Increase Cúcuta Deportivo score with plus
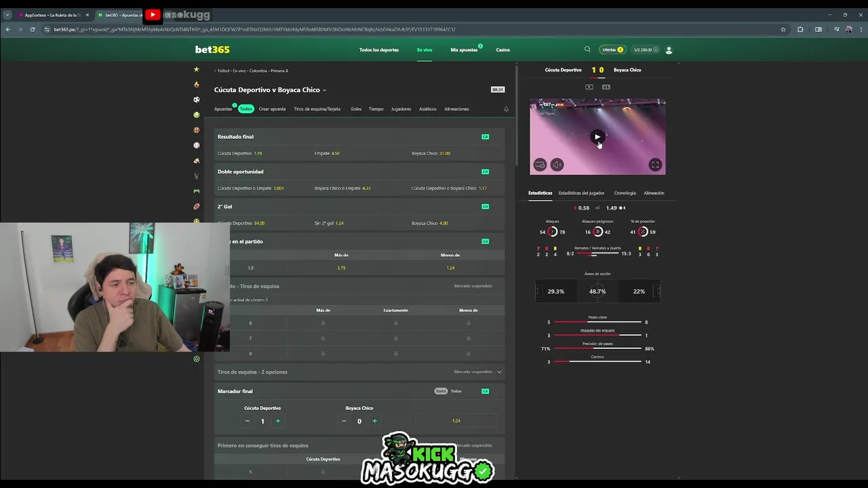Viewport: 868px width, 488px height. click(x=278, y=421)
